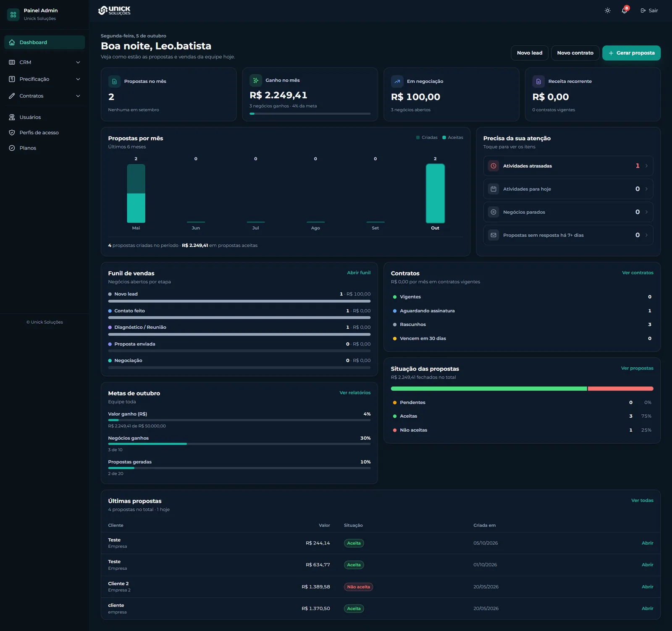Click the Propostas no mês document icon

coord(114,81)
